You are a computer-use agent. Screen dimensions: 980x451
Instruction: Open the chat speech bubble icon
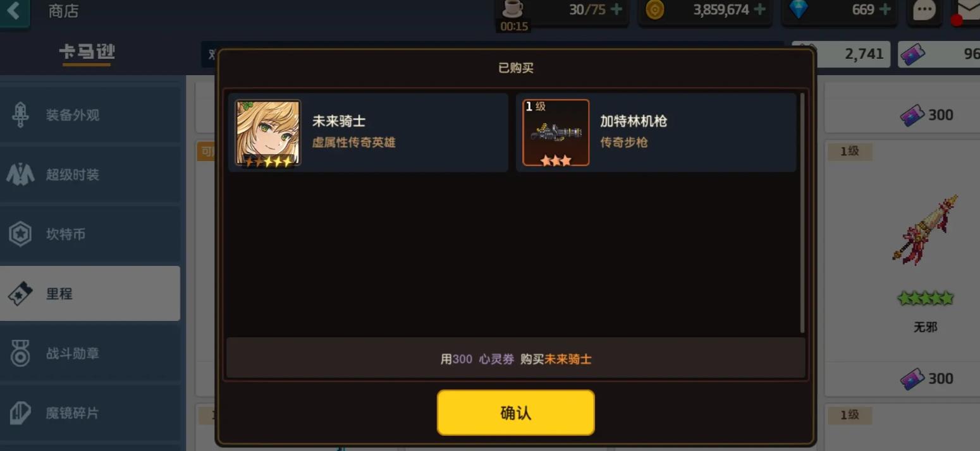click(924, 10)
